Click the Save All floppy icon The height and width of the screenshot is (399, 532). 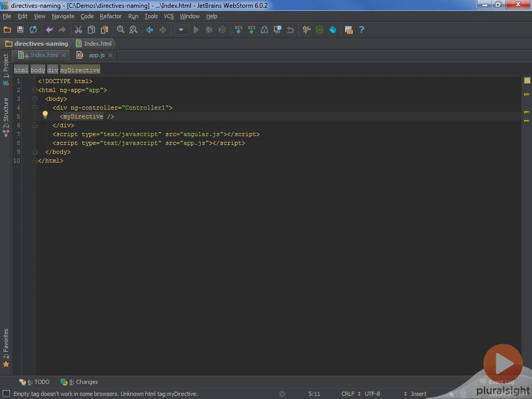20,30
